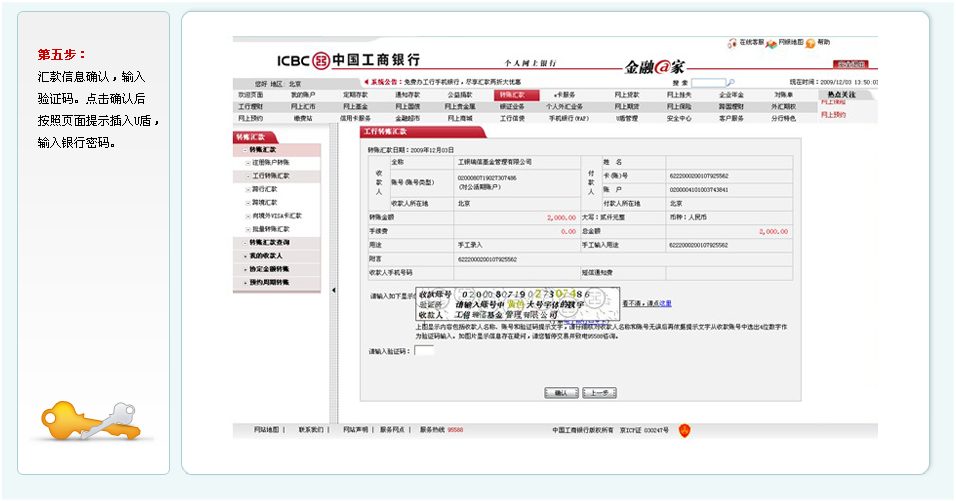956x501 pixels.
Task: Open the 外汇期权 menu item
Action: 783,107
